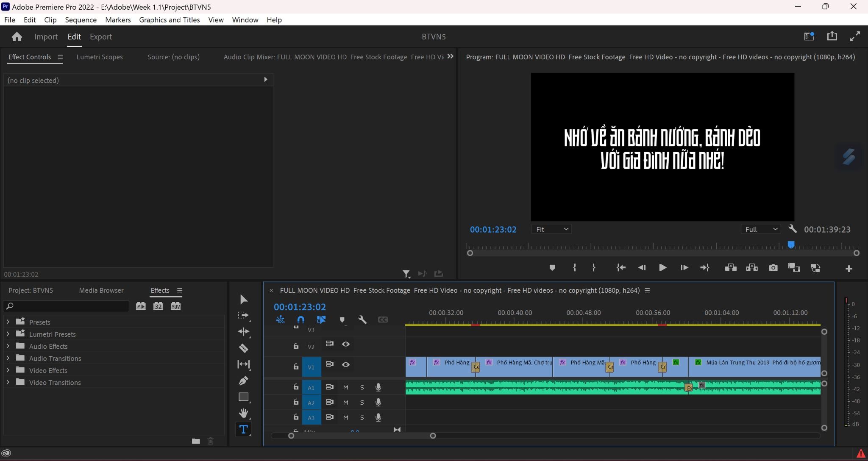Screen dimensions: 868x461
Task: Select the Hand tool
Action: pos(243,413)
